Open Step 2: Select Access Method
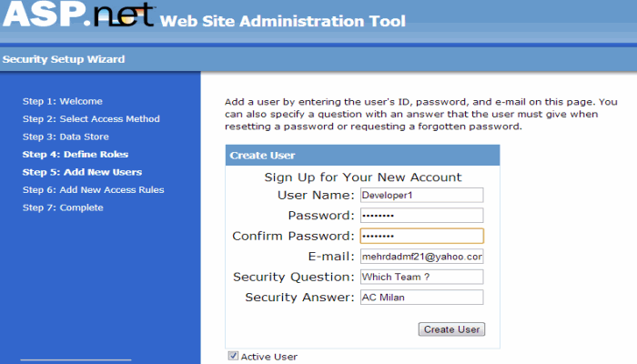Image resolution: width=637 pixels, height=364 pixels. point(91,119)
